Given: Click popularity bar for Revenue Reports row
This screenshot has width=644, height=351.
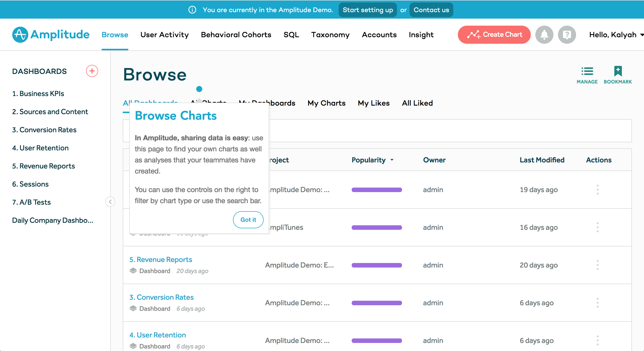Looking at the screenshot, I should pyautogui.click(x=377, y=265).
